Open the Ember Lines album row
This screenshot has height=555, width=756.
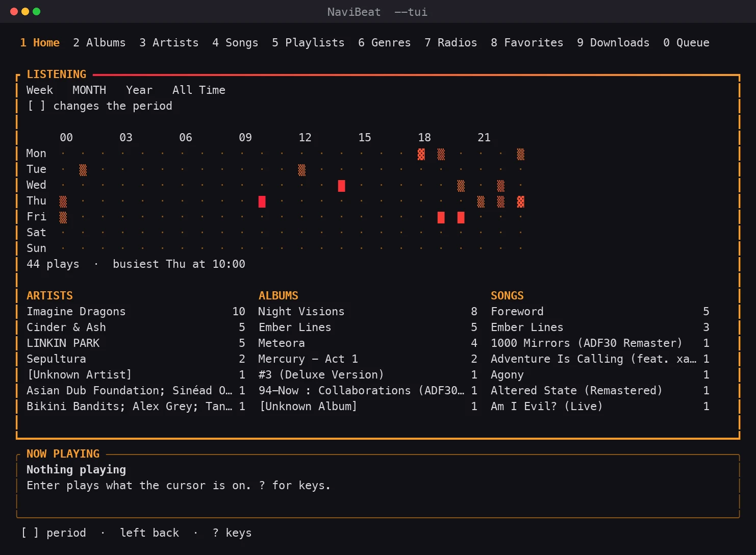click(x=368, y=327)
